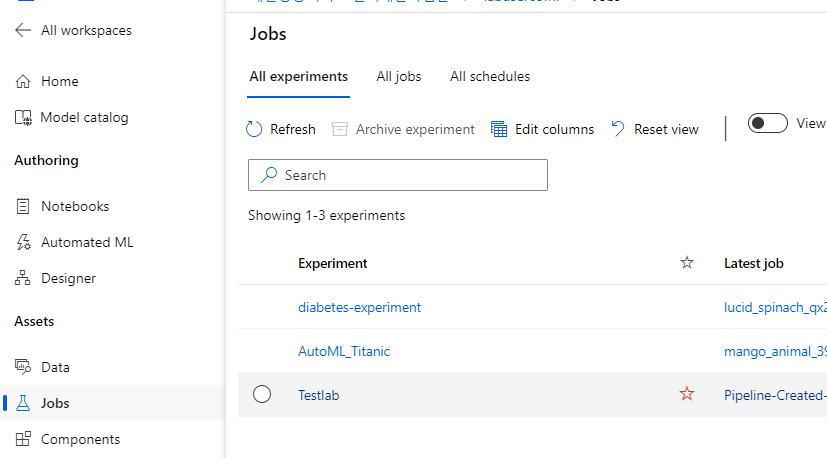The width and height of the screenshot is (827, 458).
Task: Click the Refresh circular arrow icon
Action: (254, 129)
